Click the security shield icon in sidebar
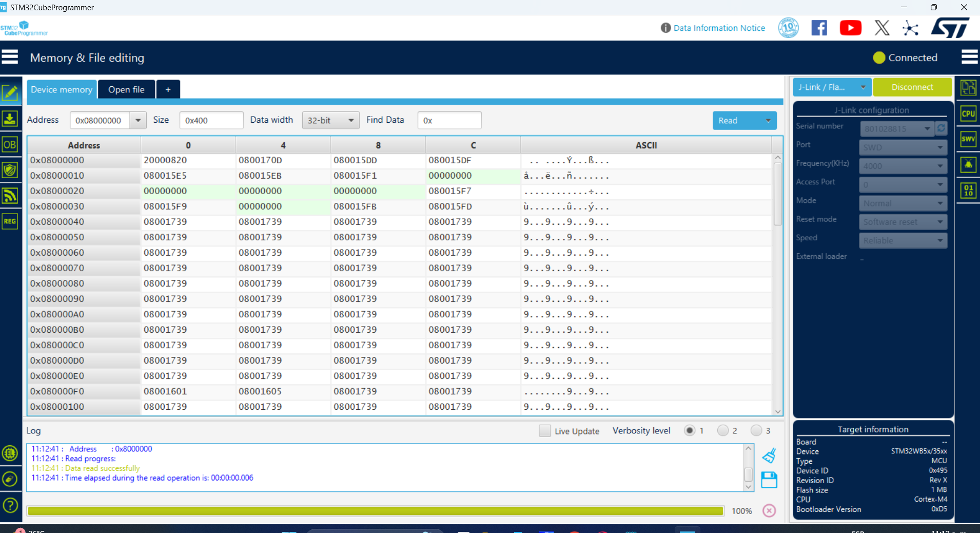This screenshot has width=980, height=533. [x=10, y=170]
